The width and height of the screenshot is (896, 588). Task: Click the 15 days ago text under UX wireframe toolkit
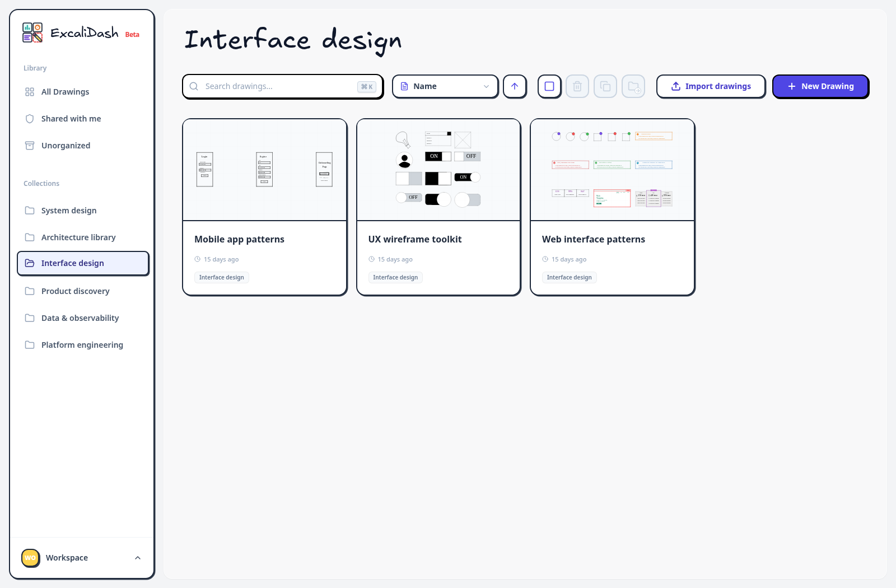click(395, 259)
